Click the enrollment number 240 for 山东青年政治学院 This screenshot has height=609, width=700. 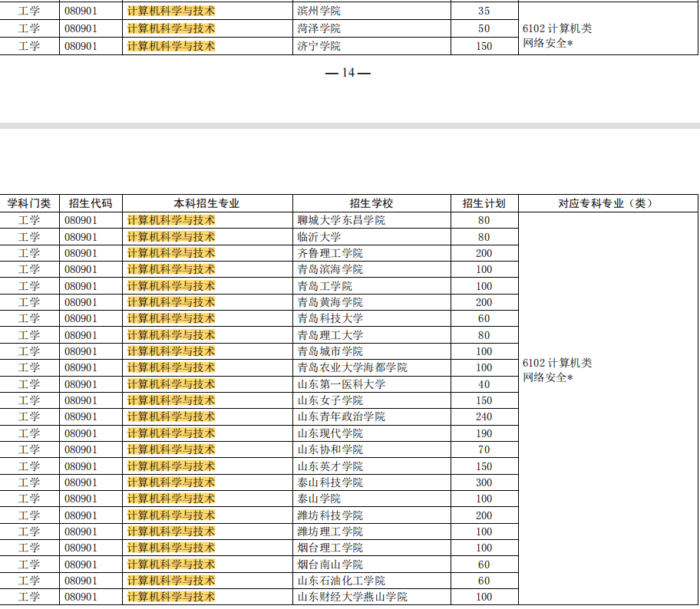[484, 416]
